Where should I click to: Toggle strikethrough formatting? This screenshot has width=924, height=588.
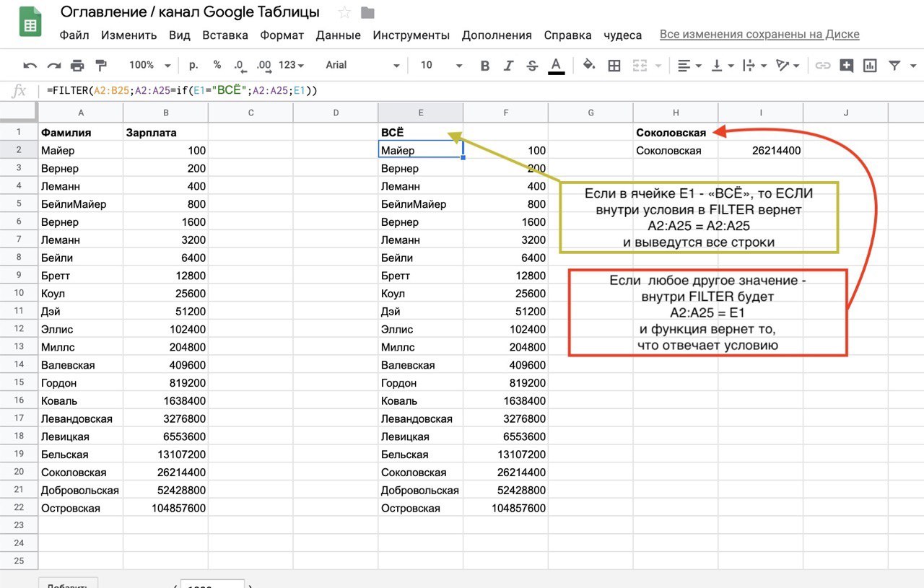tap(533, 66)
